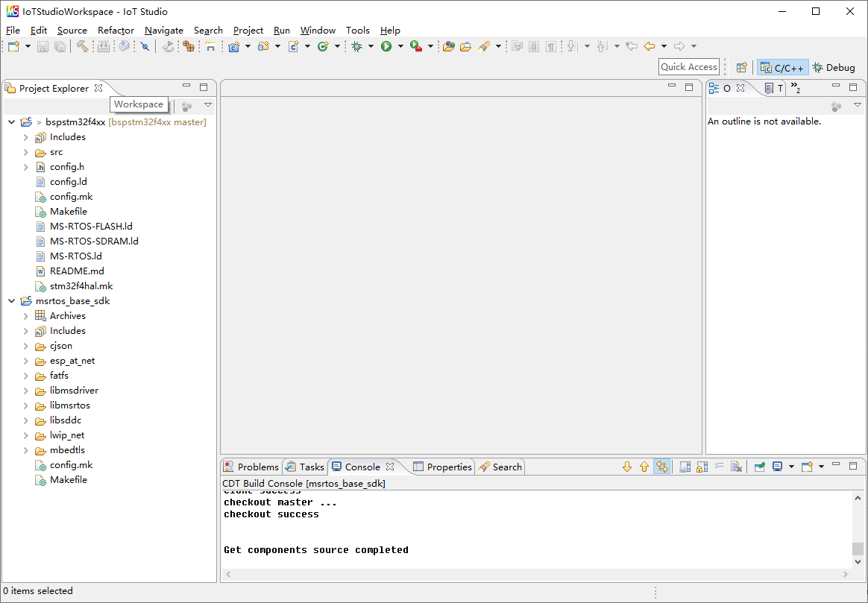Toggle Show Error Context in Console toolbar

pos(661,467)
